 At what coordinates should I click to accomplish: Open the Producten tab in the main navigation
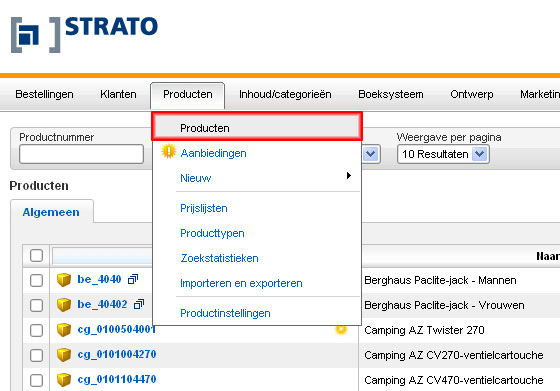(x=188, y=94)
